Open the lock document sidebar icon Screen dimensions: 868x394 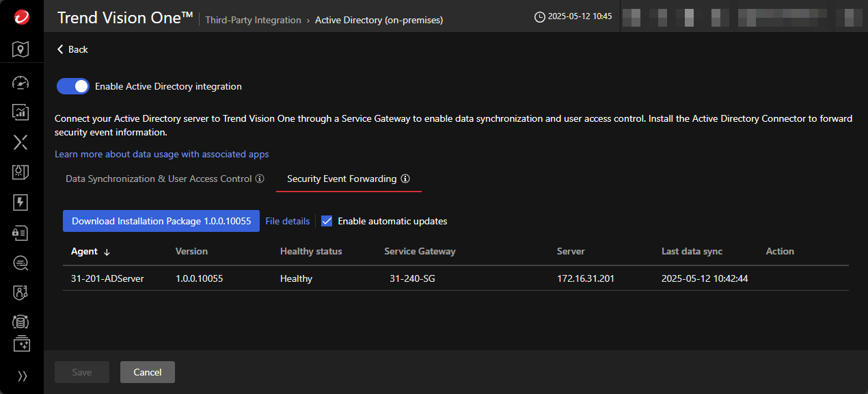pos(21,233)
